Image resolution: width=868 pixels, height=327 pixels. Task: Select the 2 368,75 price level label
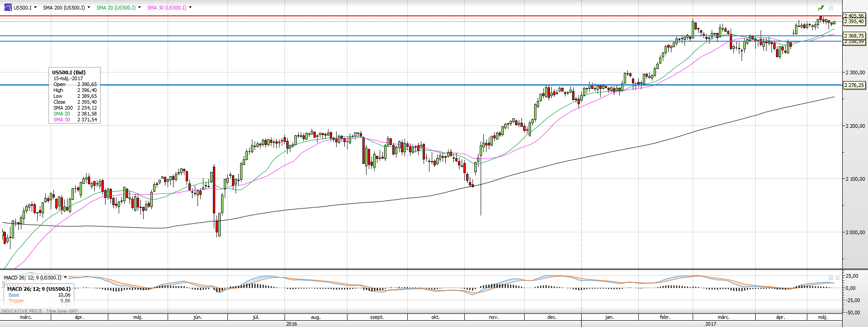[x=854, y=36]
